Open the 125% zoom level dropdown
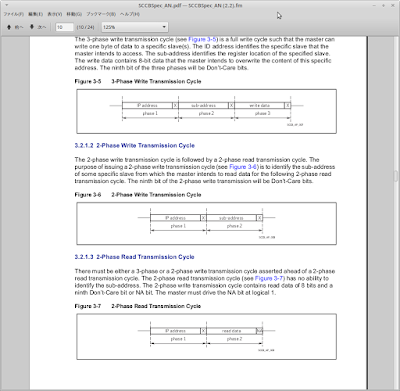 click(x=135, y=27)
